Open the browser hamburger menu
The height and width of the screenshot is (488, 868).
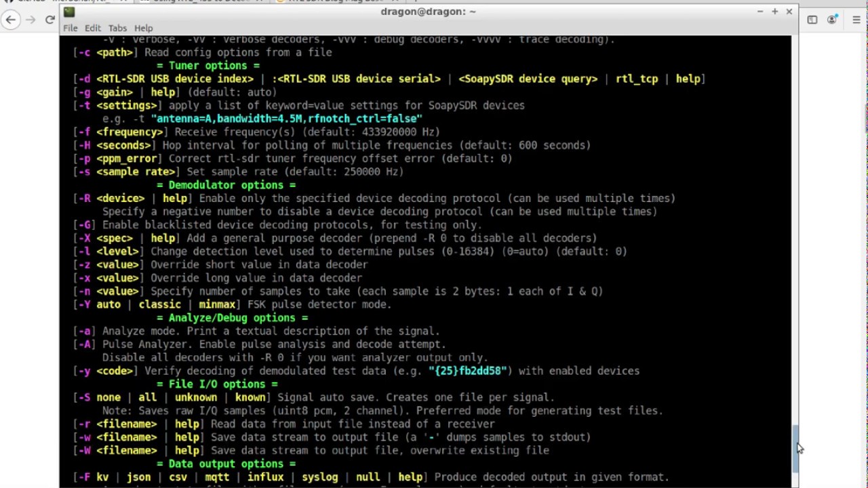857,20
